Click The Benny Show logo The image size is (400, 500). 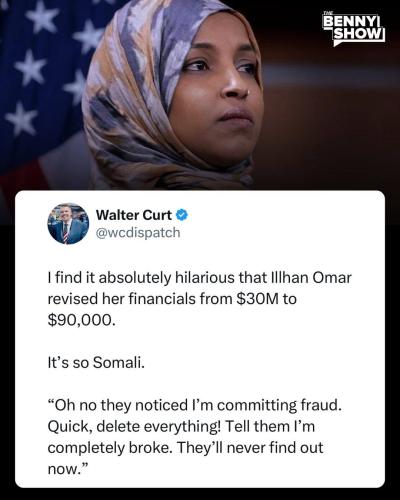pyautogui.click(x=354, y=29)
